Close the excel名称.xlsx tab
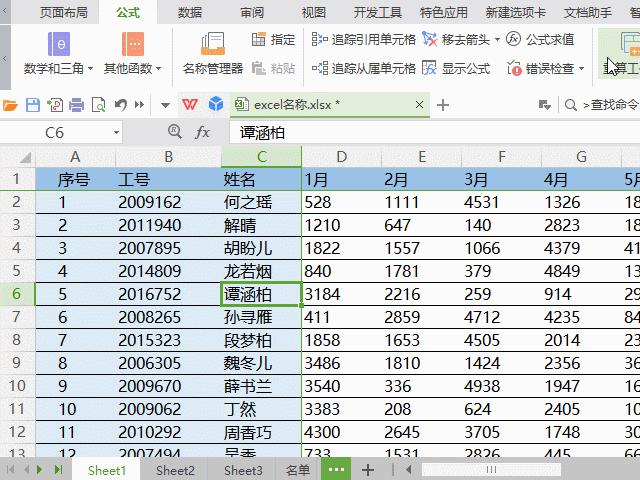Screen dimensions: 640x480 coord(419,105)
